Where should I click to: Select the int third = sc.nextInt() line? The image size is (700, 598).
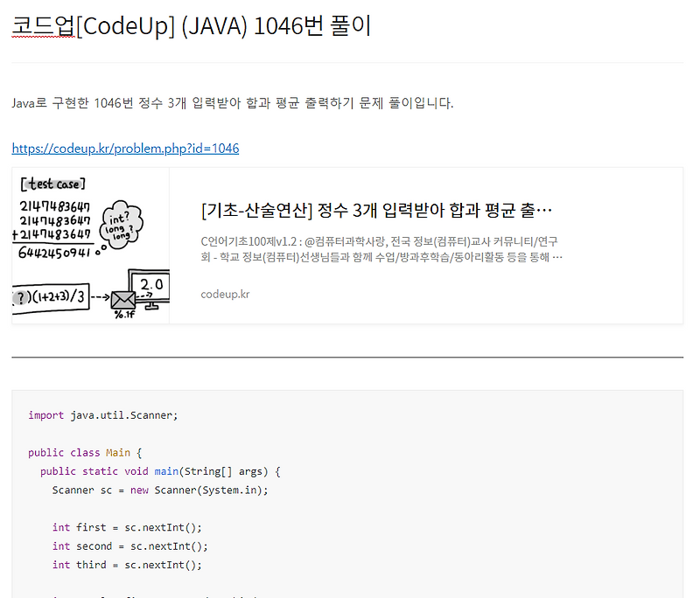[131, 564]
